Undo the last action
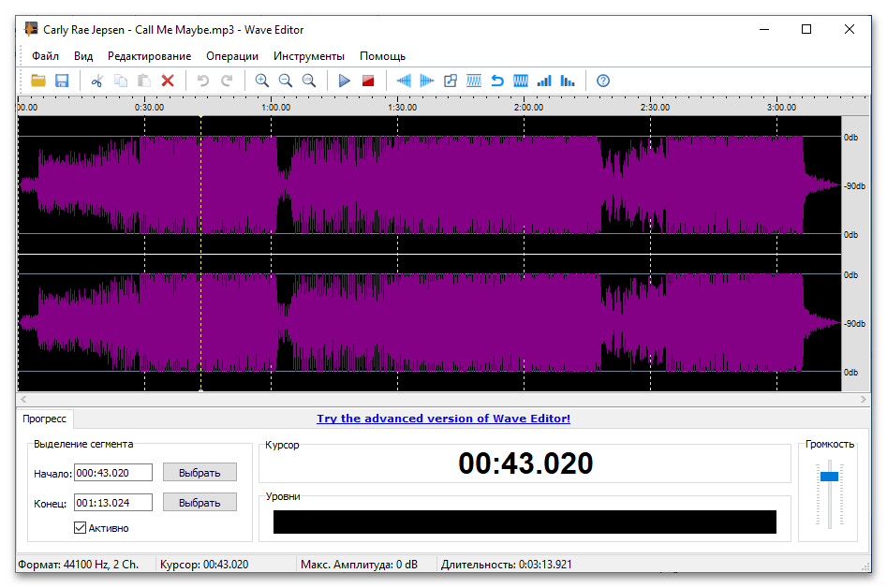The width and height of the screenshot is (887, 588). point(203,81)
